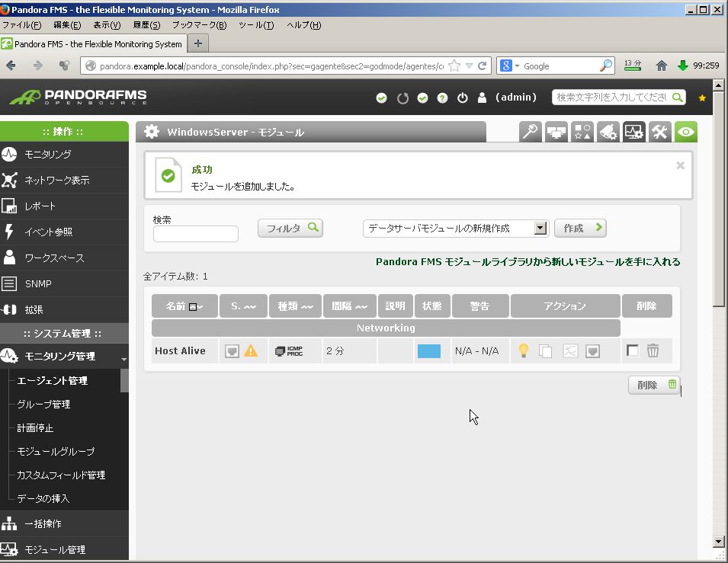The width and height of the screenshot is (728, 563).
Task: Delete Host Alive module with trash can icon
Action: point(653,350)
